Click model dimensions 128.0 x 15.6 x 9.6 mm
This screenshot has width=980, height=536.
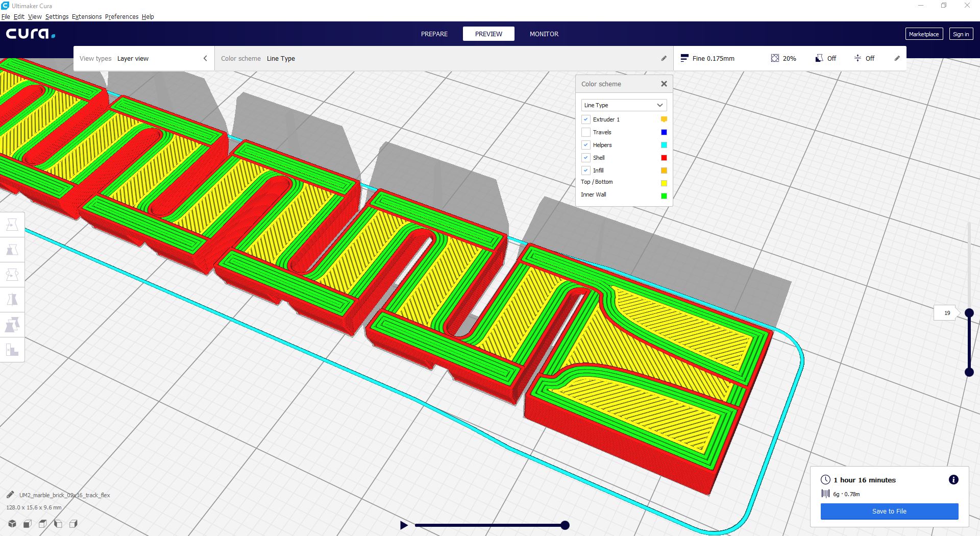(x=34, y=507)
